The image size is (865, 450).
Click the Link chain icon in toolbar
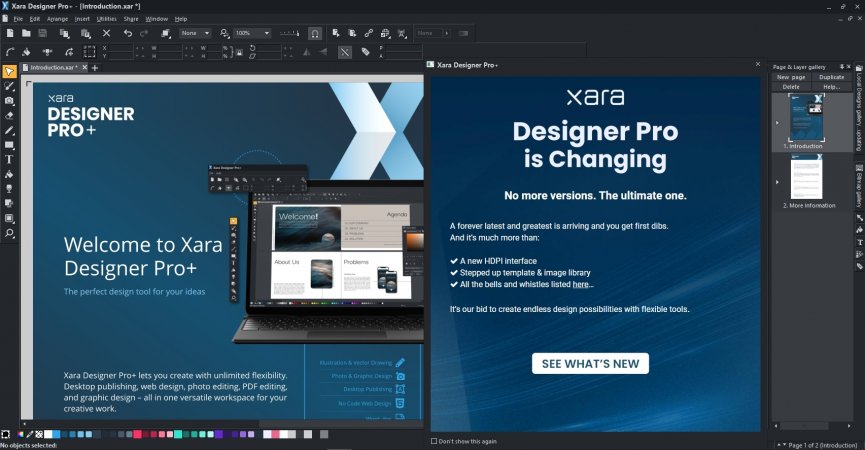tap(369, 33)
